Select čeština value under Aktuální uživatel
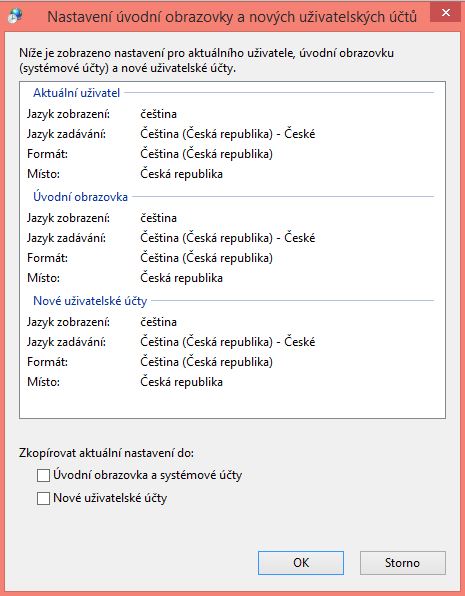Screen dimensions: 465x596 click(159, 114)
